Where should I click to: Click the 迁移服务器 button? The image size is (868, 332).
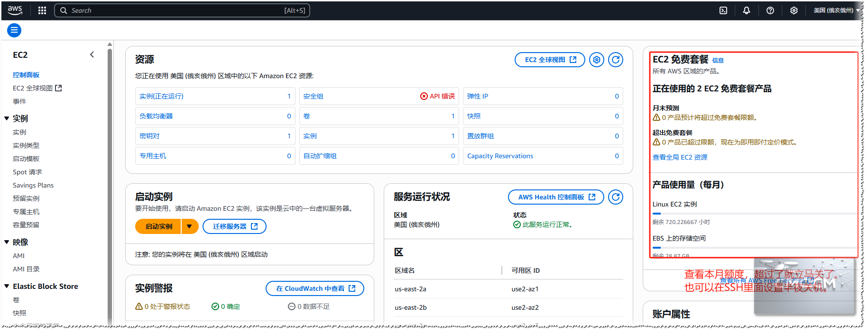click(x=234, y=226)
